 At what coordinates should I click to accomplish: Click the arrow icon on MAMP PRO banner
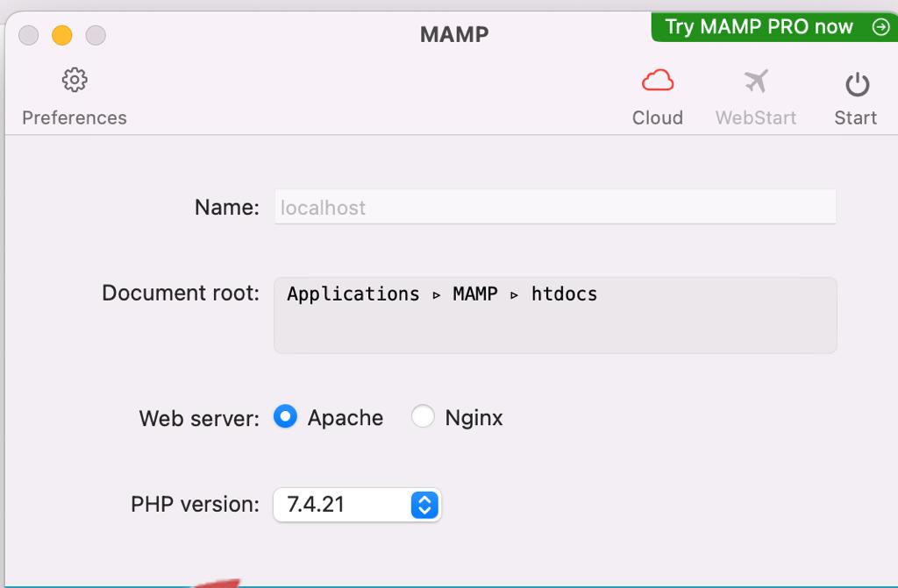880,27
